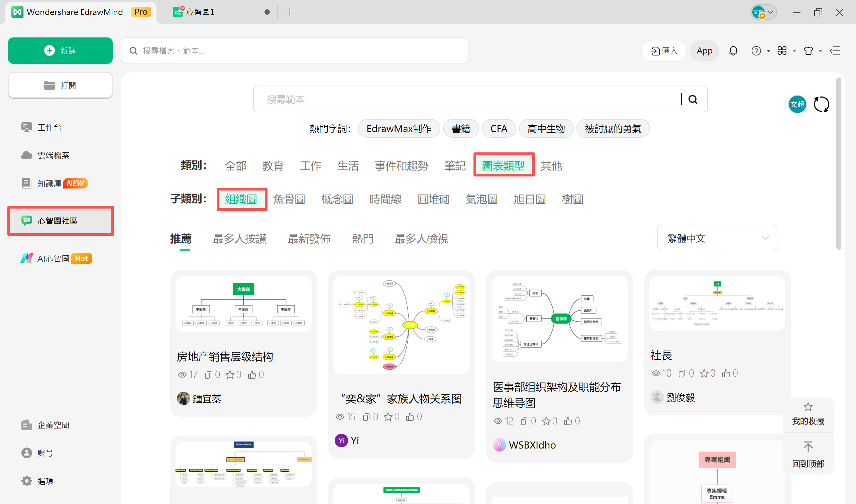The width and height of the screenshot is (856, 504).
Task: Open AI心智圖 from the sidebar
Action: [x=53, y=258]
